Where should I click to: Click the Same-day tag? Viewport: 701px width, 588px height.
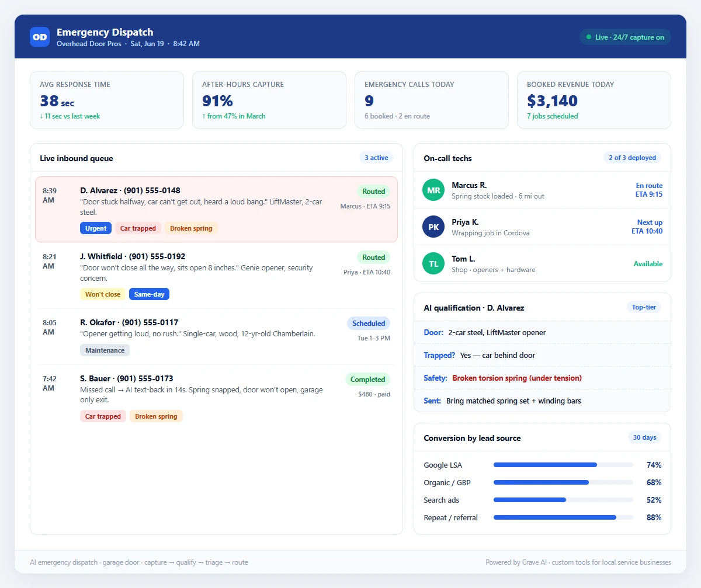[x=149, y=294]
